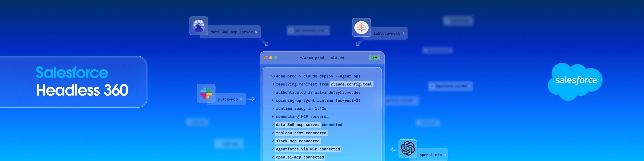
Task: Click the green zoom dot of terminal
Action: (x=276, y=58)
